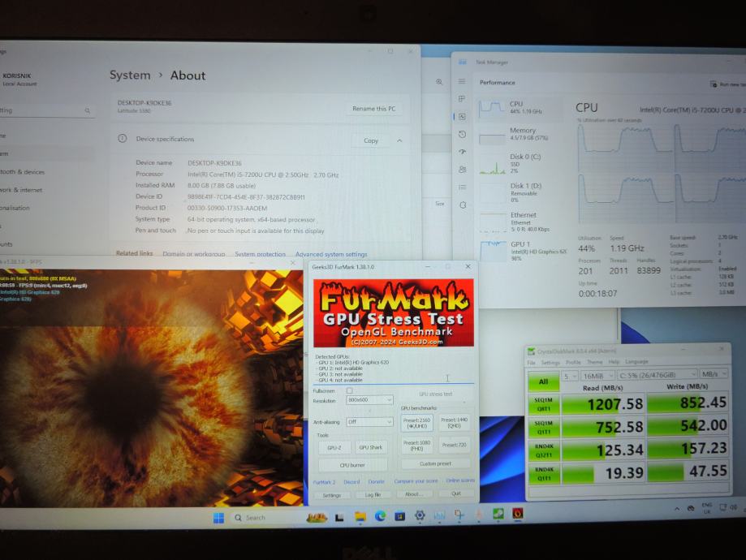Collapse the Device specifications section chevron
The width and height of the screenshot is (746, 560).
click(399, 141)
